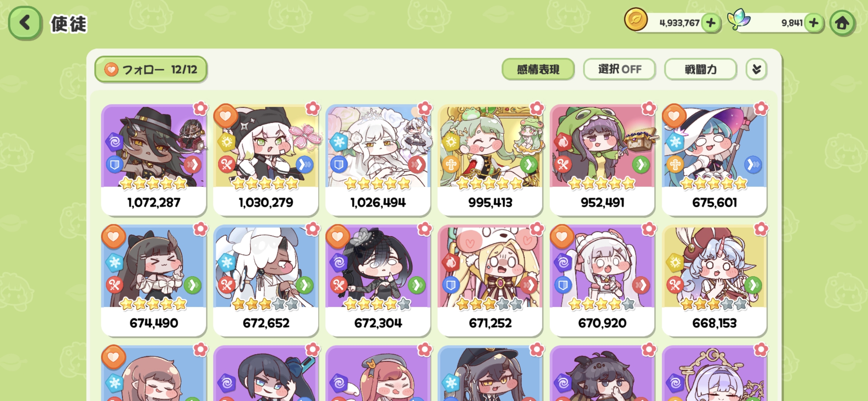Select the character card showing 671,252
This screenshot has width=868, height=401.
click(490, 281)
